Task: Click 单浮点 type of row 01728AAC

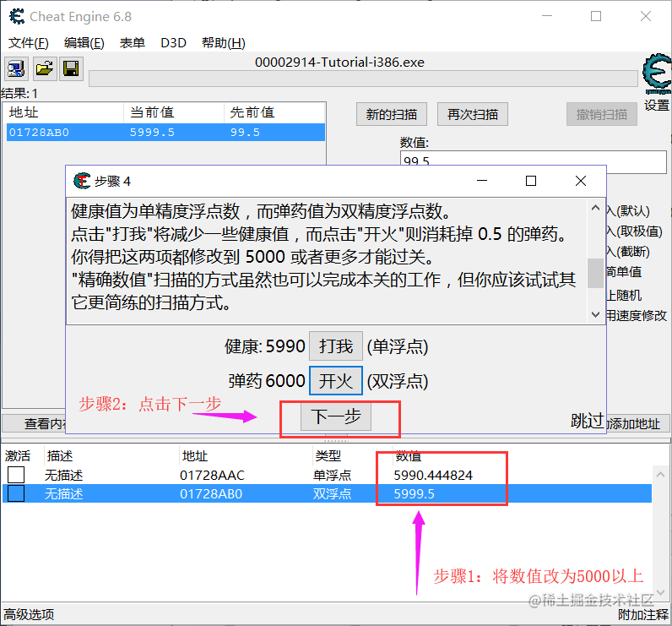Action: pos(332,475)
